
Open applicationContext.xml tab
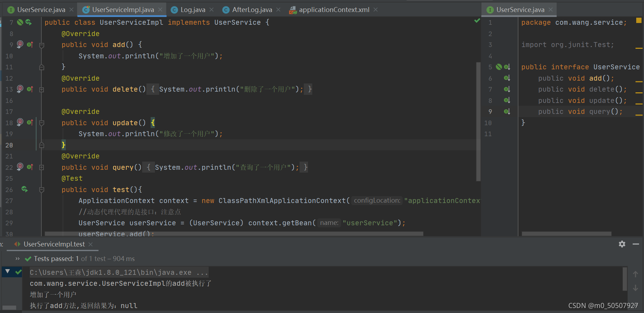point(334,10)
